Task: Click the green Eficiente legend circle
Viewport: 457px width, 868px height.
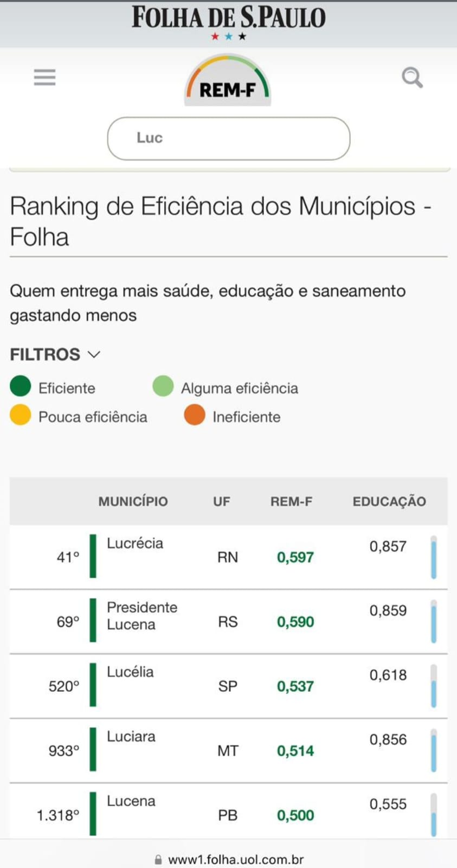Action: coord(21,386)
